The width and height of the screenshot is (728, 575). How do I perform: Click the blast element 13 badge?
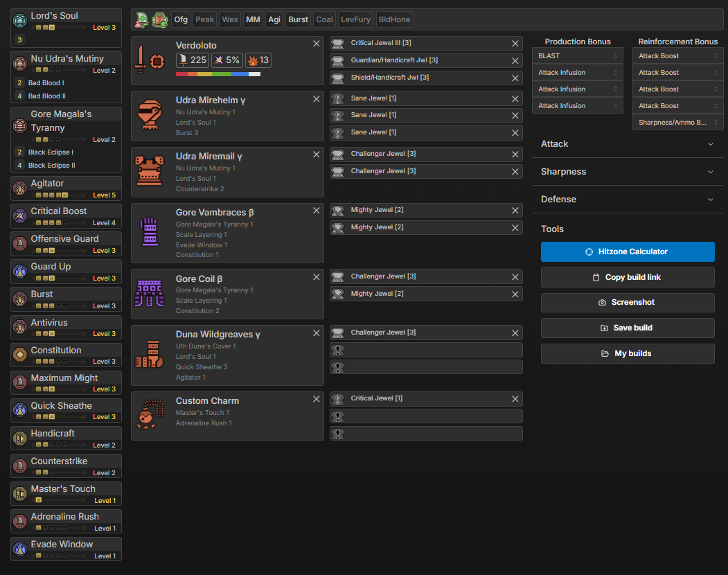[x=258, y=60]
